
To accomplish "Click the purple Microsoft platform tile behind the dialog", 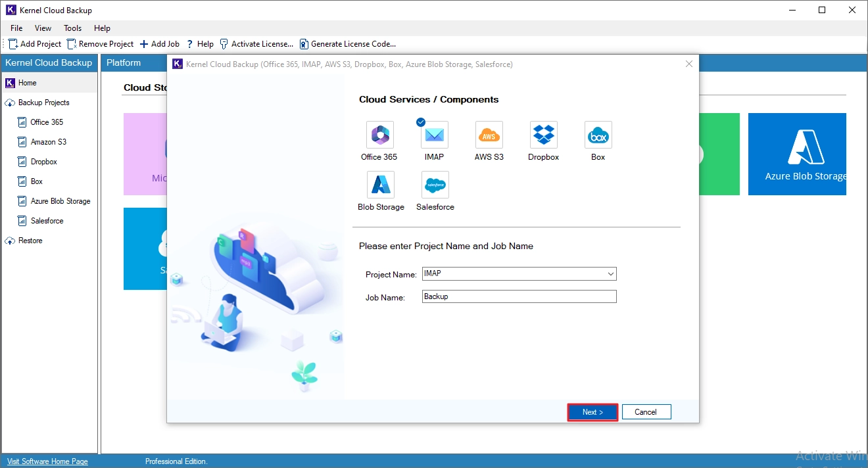I will [x=145, y=154].
